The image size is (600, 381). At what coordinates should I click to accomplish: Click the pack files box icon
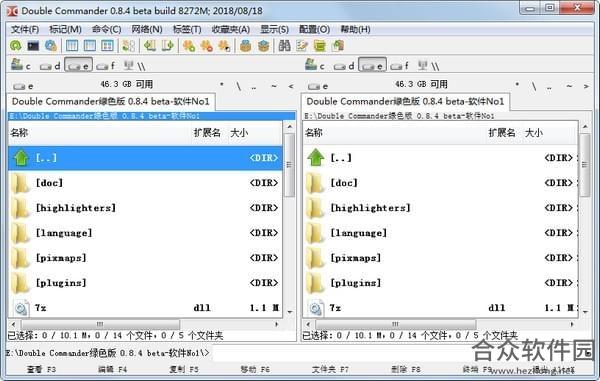[x=245, y=46]
